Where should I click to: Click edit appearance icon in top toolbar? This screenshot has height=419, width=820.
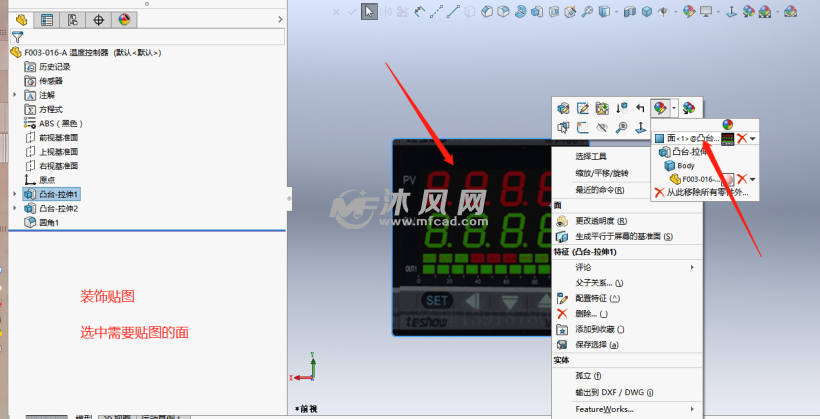689,11
